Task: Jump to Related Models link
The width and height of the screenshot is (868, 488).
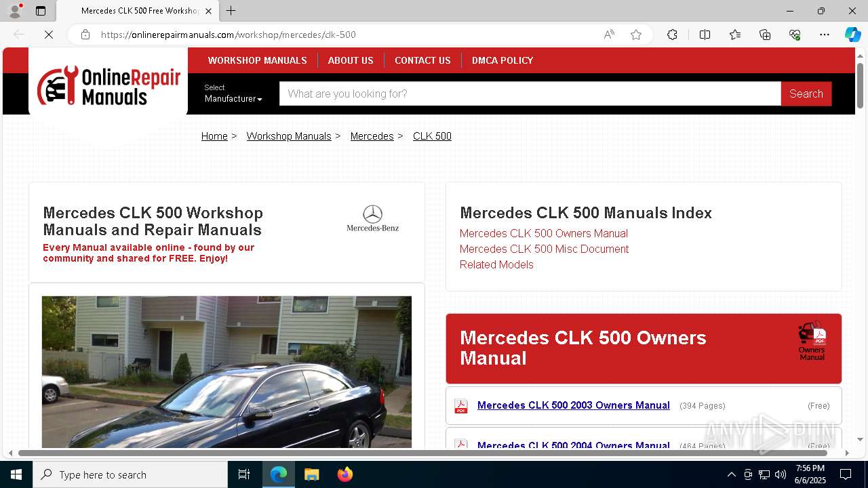Action: (x=496, y=264)
